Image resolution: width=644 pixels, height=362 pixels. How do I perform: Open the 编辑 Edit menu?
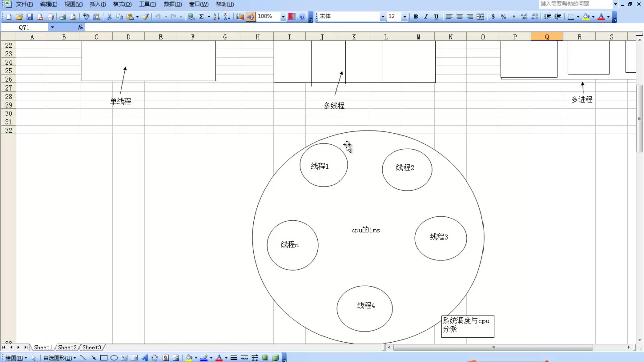click(x=49, y=4)
